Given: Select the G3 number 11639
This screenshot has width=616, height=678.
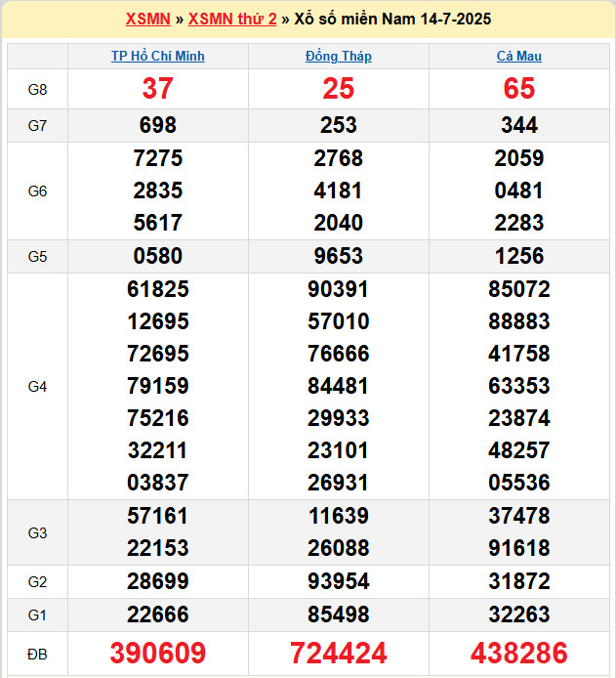Looking at the screenshot, I should point(338,516).
